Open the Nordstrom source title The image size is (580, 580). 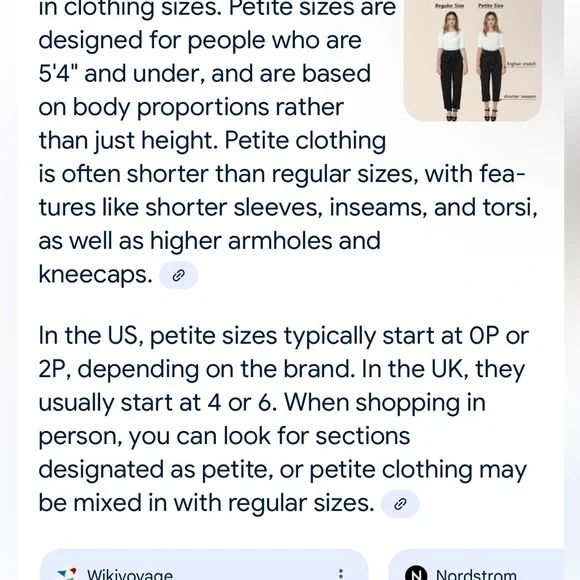pos(476,574)
